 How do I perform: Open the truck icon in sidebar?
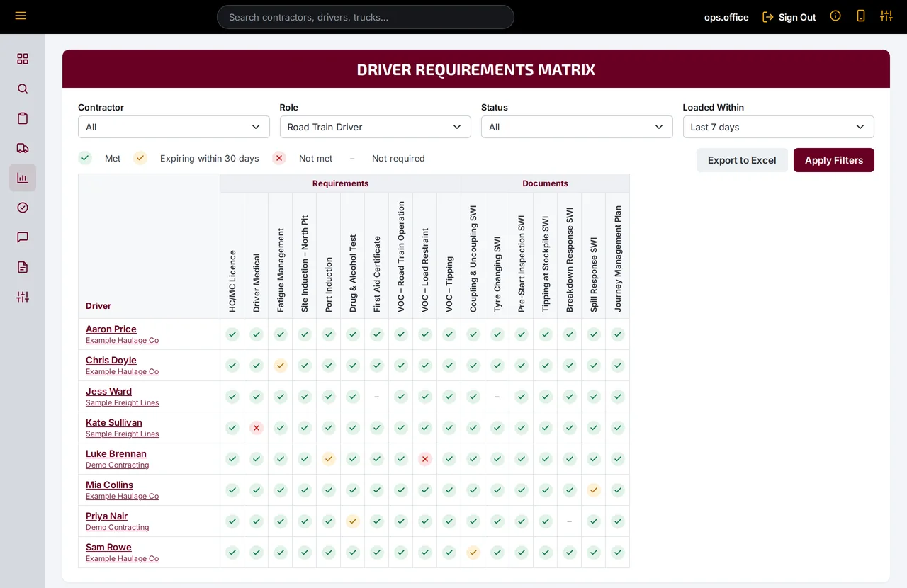(23, 148)
